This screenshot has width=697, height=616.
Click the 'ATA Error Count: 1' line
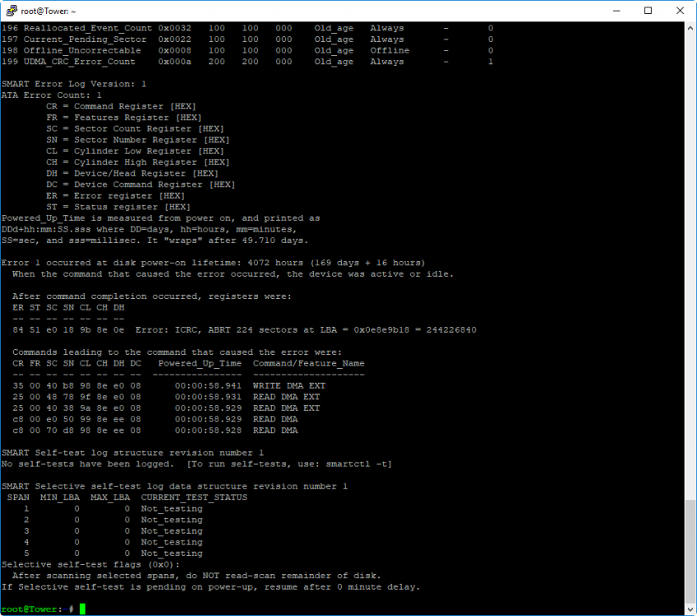click(52, 95)
